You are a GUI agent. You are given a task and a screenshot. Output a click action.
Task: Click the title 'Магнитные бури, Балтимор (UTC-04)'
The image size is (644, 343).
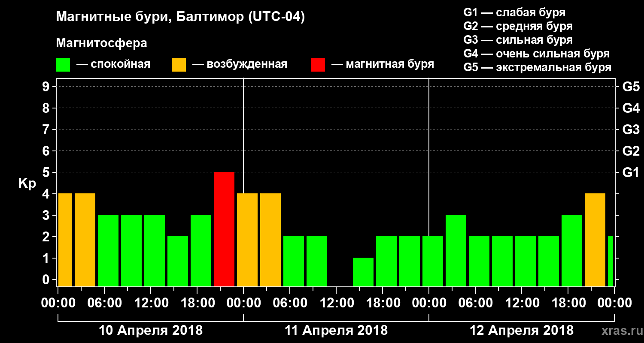[180, 18]
